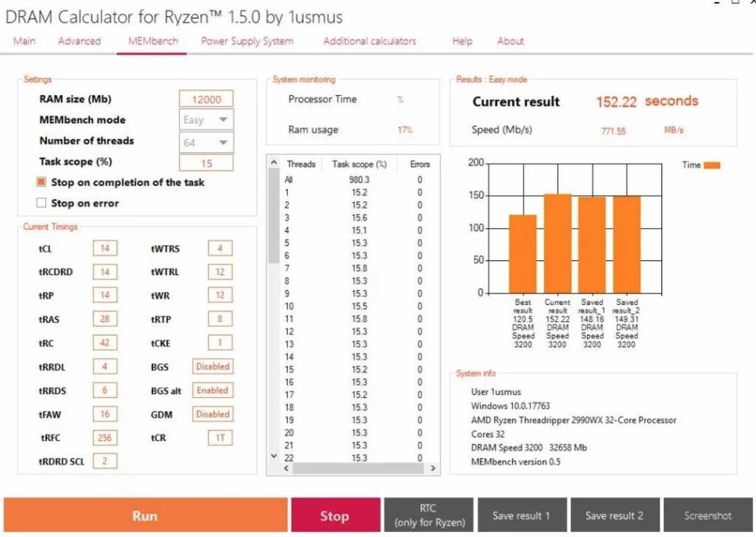Image resolution: width=756 pixels, height=537 pixels.
Task: Click the tWTRL value box
Action: coord(220,272)
